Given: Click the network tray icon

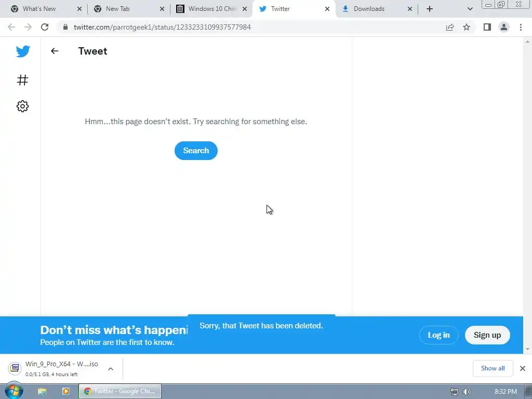Looking at the screenshot, I should (454, 392).
